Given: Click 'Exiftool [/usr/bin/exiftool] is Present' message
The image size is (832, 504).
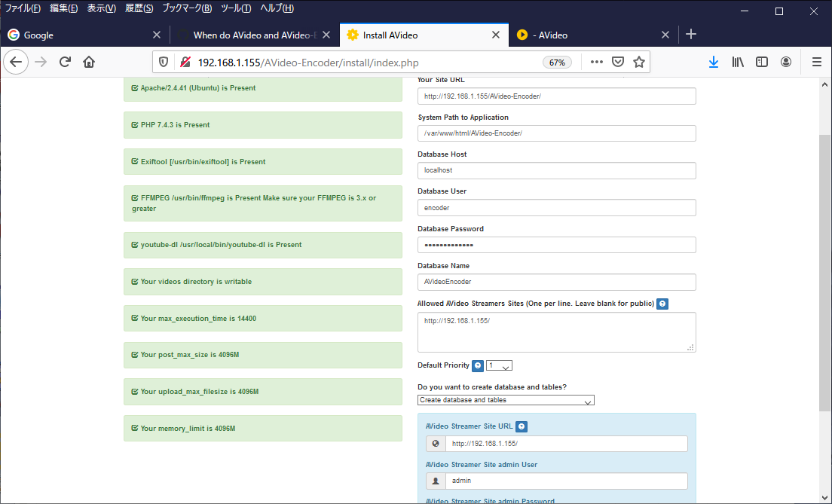Looking at the screenshot, I should click(263, 162).
